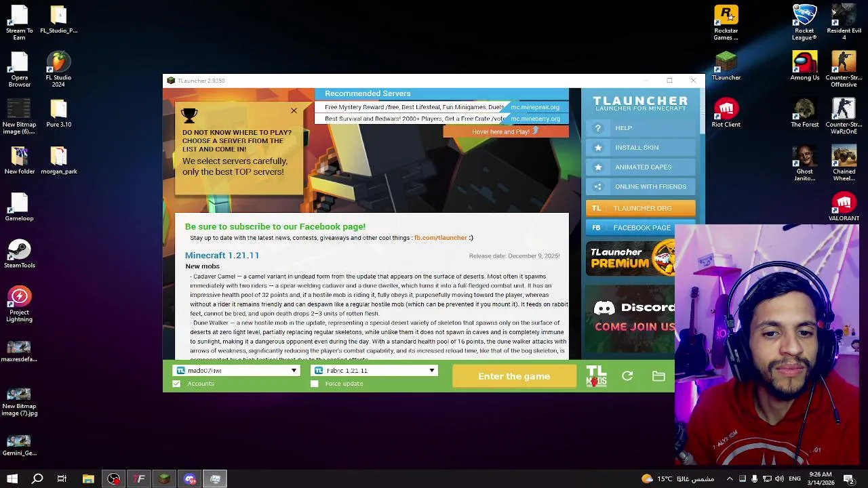This screenshot has width=868, height=488.
Task: Select the Chained Wheel desktop icon
Action: point(844,163)
